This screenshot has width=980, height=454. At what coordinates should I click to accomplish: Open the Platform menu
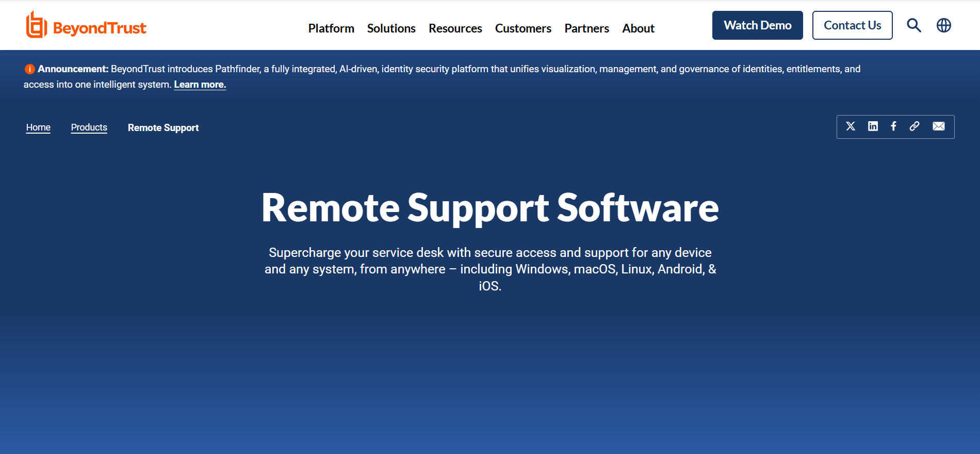click(331, 28)
